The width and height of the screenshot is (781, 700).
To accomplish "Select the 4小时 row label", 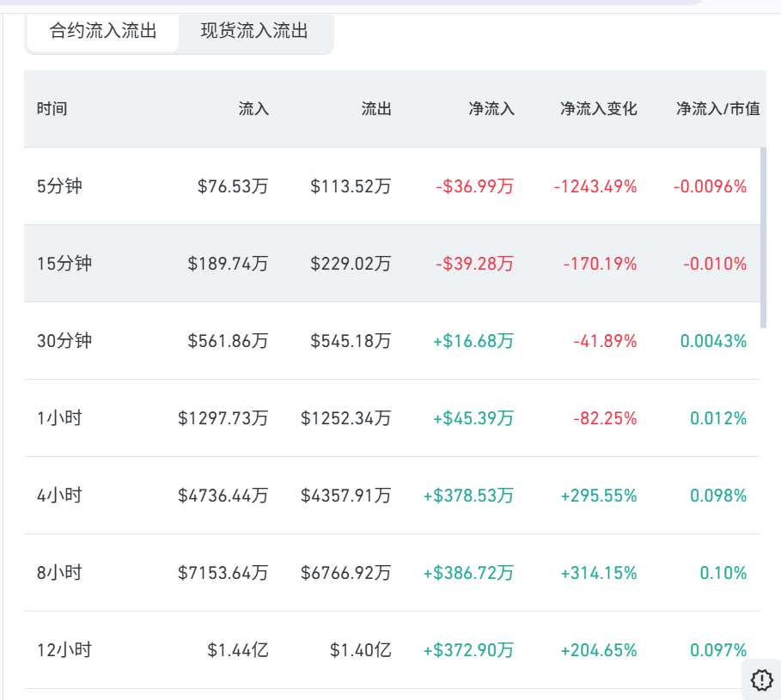I will (x=59, y=496).
